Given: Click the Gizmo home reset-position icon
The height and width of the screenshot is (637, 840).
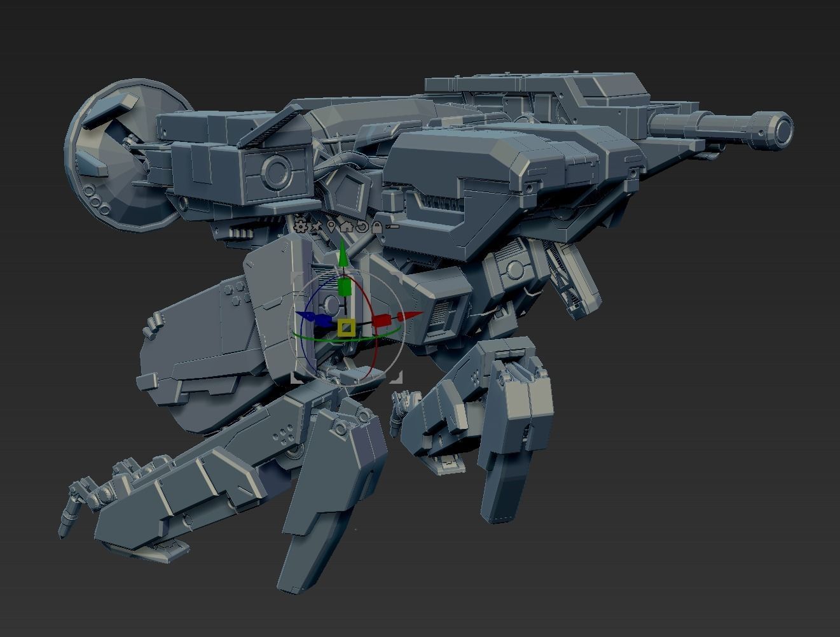Looking at the screenshot, I should 347,227.
